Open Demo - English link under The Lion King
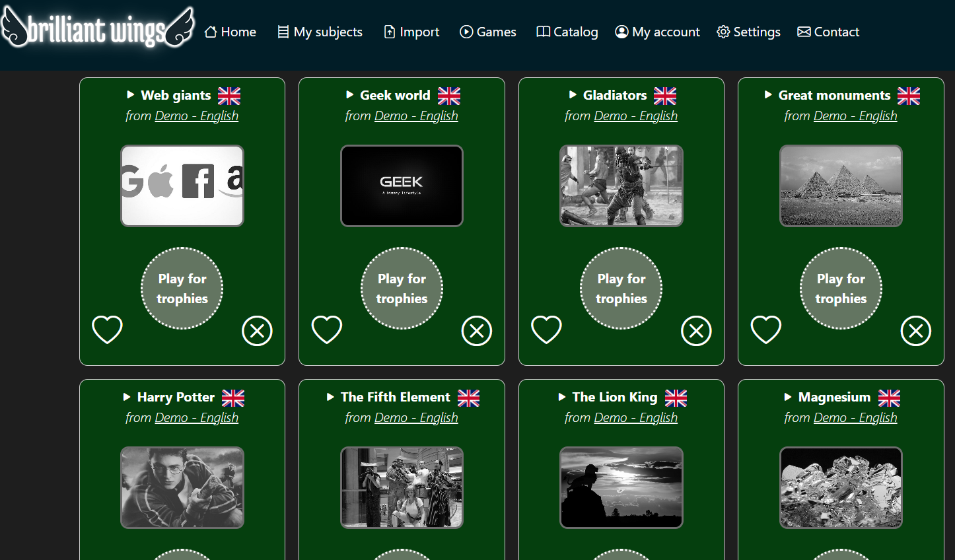Screen dimensions: 955x560 (636, 417)
